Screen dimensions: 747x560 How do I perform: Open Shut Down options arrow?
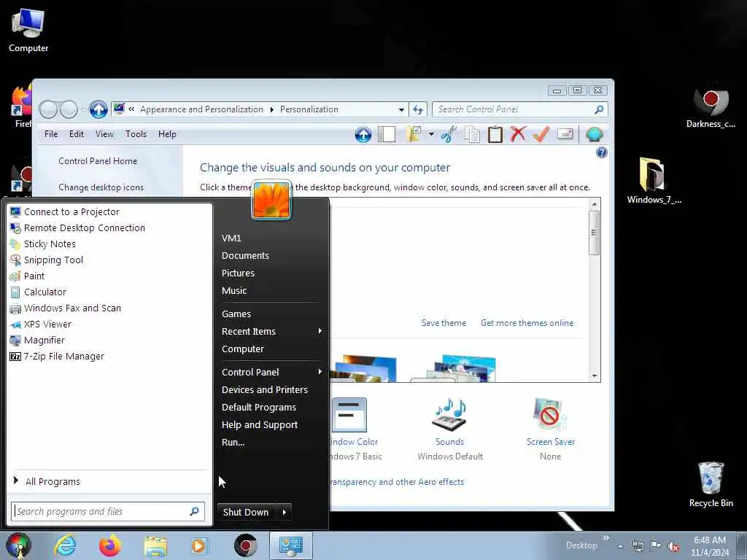point(284,513)
